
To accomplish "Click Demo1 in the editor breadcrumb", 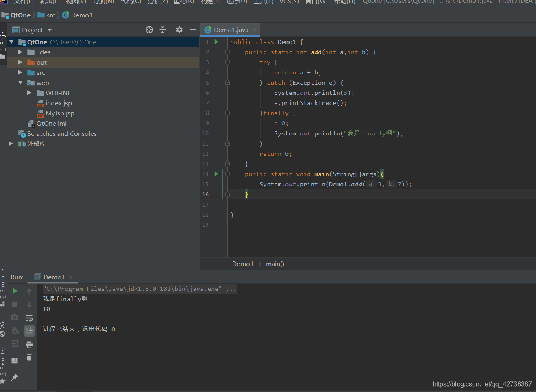I will 243,264.
